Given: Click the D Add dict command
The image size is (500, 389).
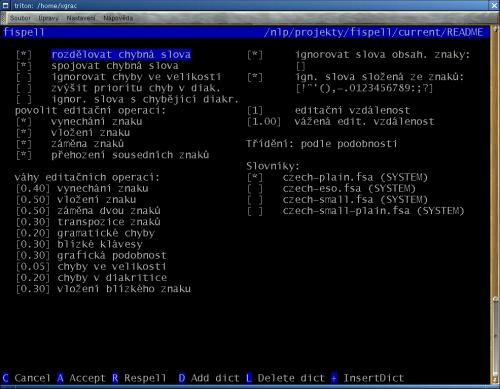Looking at the screenshot, I should [209, 378].
